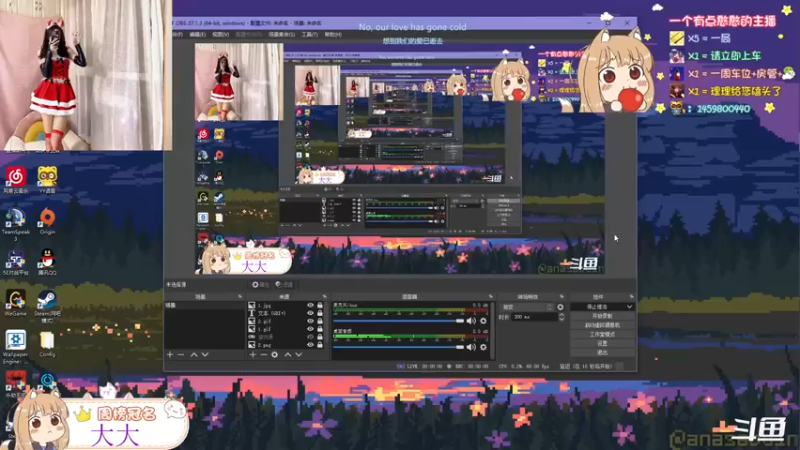800x450 pixels.
Task: Toggle visibility eye for the 2.png source
Action: [310, 345]
